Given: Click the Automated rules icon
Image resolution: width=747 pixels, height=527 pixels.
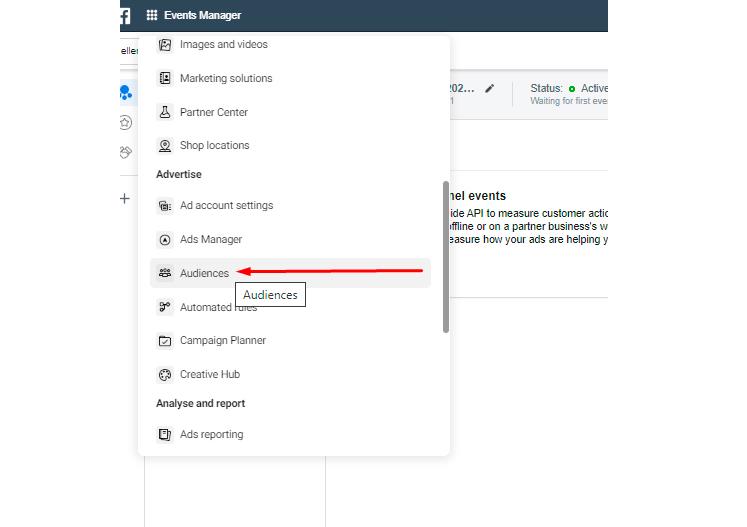Looking at the screenshot, I should coord(165,307).
